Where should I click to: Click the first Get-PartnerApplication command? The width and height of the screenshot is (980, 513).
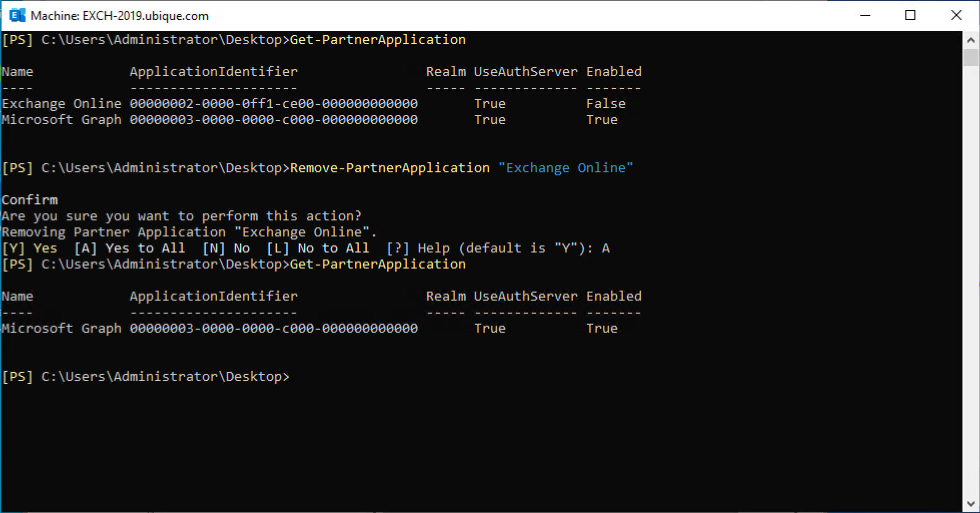[x=378, y=40]
